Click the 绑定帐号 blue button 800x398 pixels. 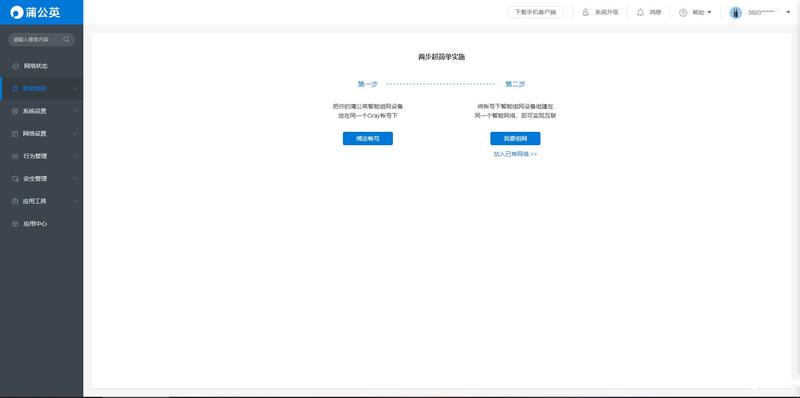point(368,139)
